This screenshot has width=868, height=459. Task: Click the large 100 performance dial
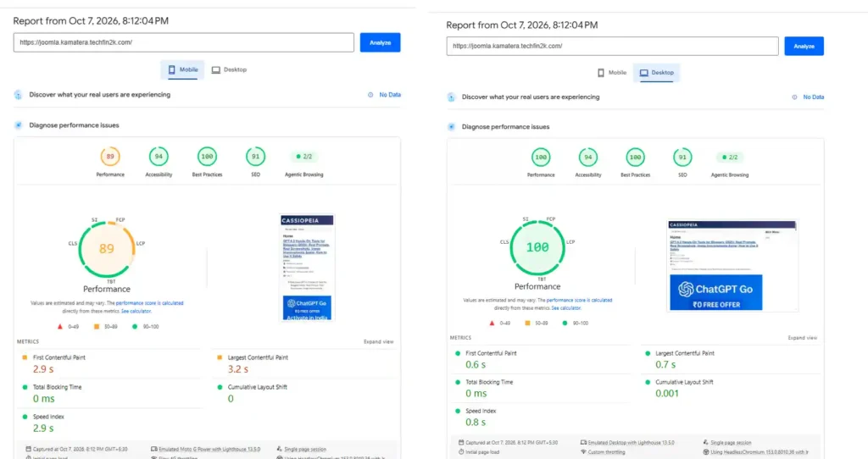pyautogui.click(x=537, y=247)
